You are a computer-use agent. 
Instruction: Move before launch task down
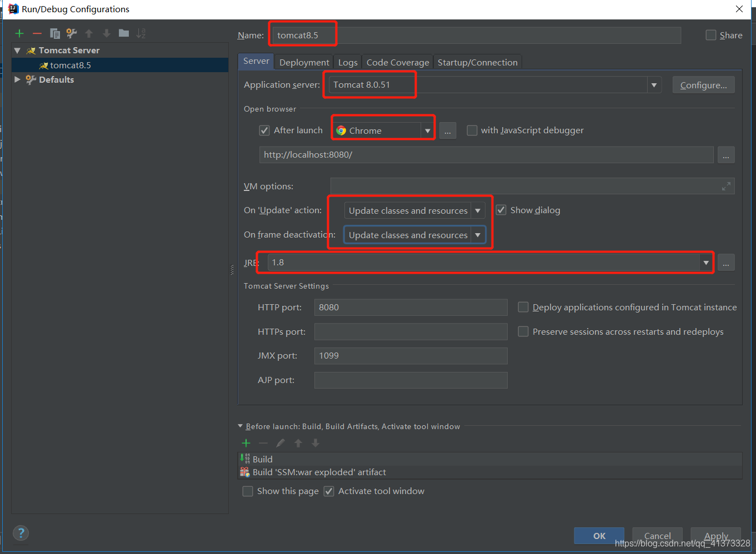[316, 443]
